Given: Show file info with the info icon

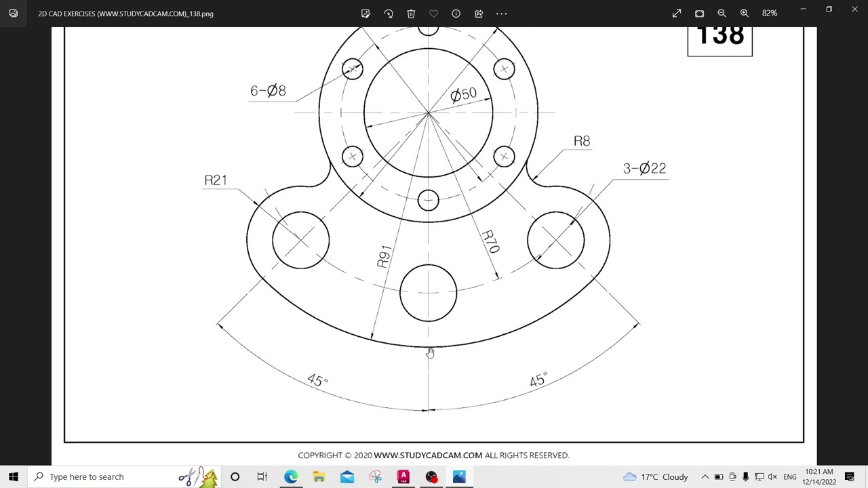Looking at the screenshot, I should tap(456, 14).
